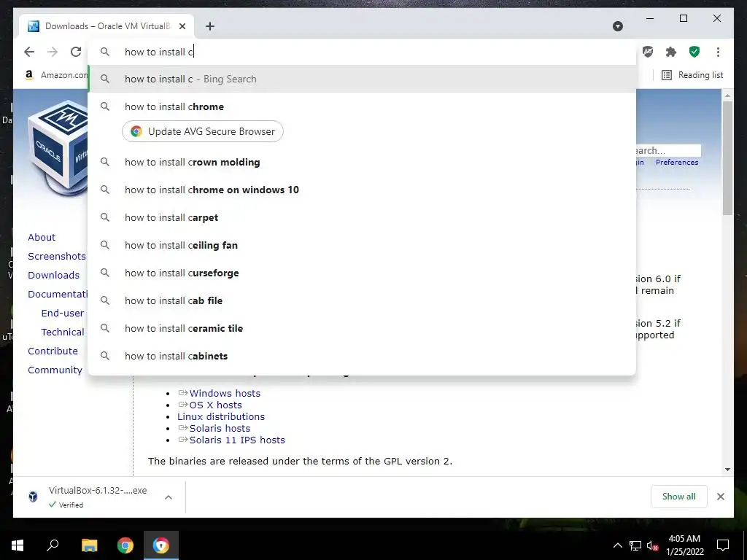Open the extensions puzzle piece icon

[x=671, y=52]
